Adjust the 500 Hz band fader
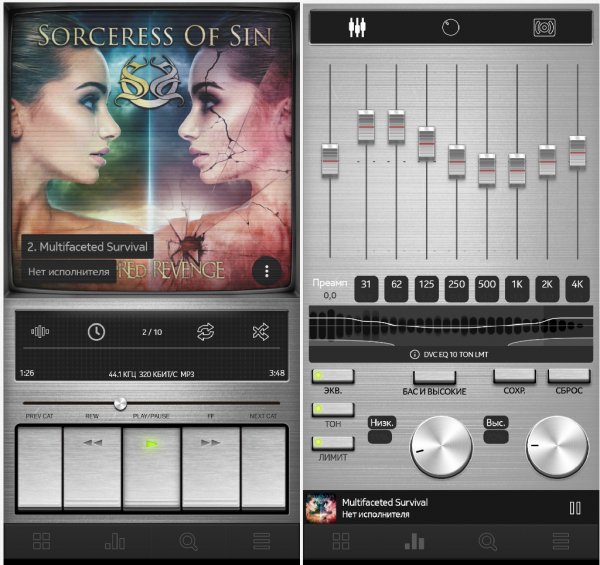 tap(487, 170)
